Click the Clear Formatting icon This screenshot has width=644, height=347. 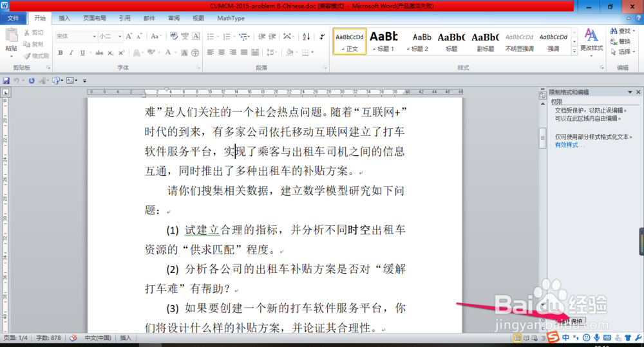[174, 36]
